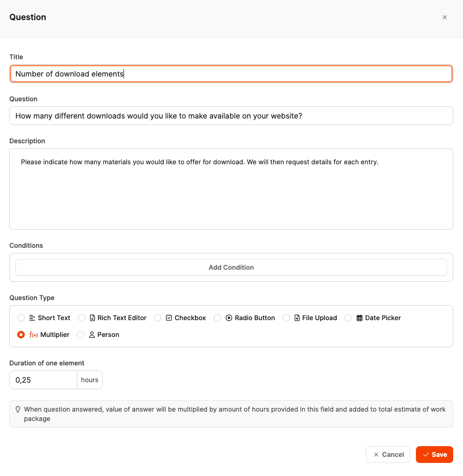Select the Person radio option

coord(81,335)
